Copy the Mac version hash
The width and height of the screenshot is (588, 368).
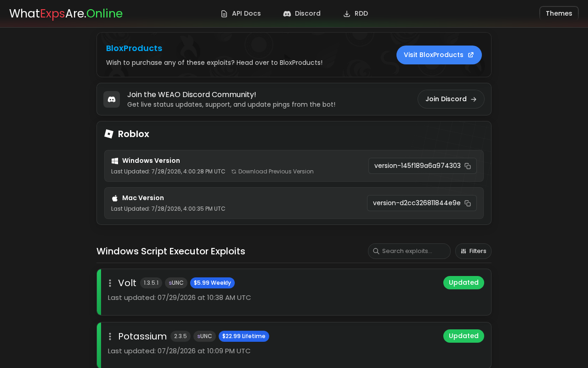coord(468,203)
